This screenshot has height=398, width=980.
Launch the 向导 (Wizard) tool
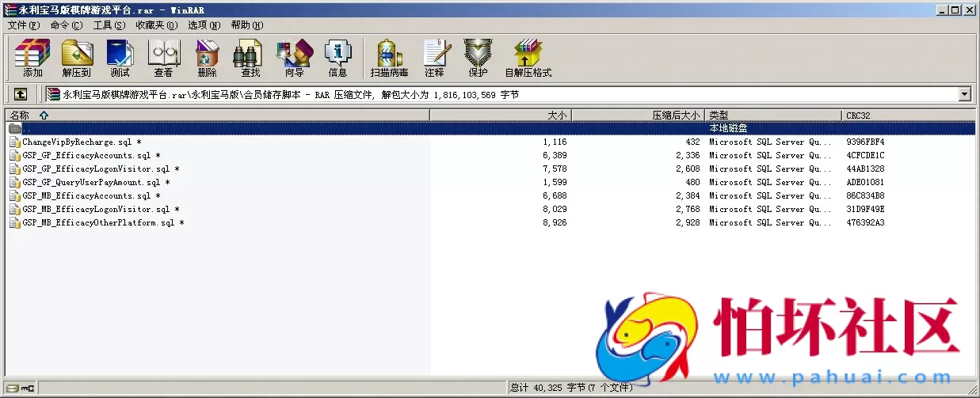294,58
